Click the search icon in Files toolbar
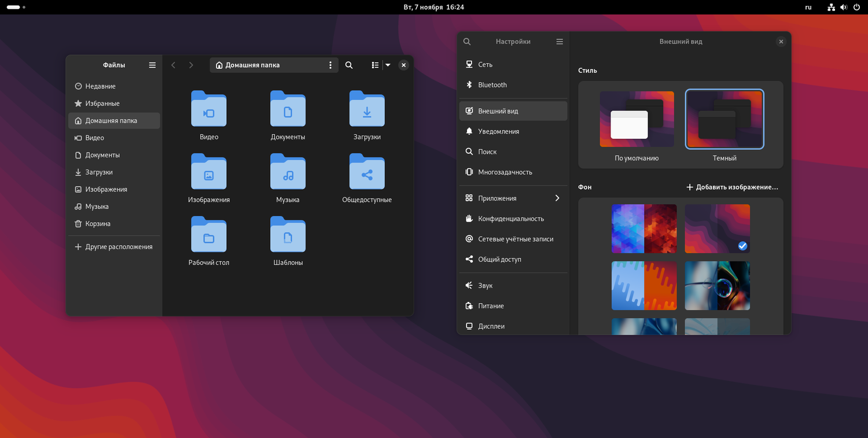This screenshot has height=438, width=868. tap(349, 65)
